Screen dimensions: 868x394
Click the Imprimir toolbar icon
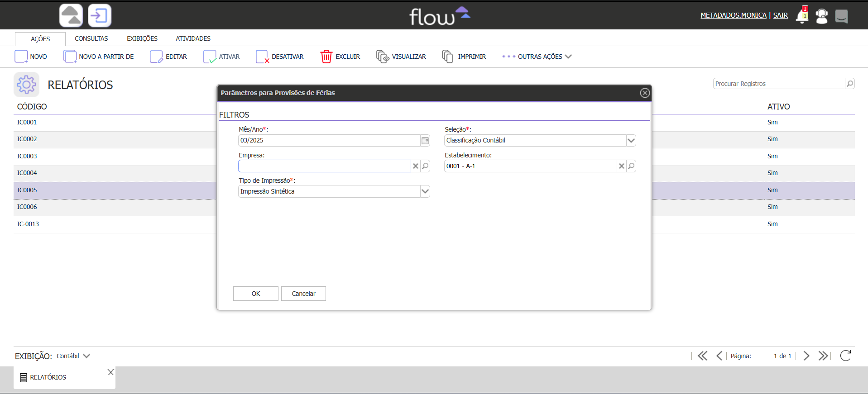pos(447,57)
